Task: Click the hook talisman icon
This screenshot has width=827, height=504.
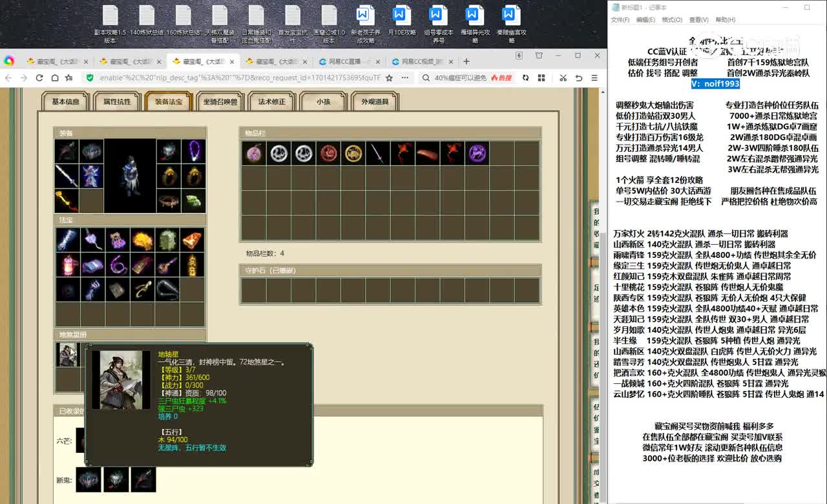Action: (142, 289)
